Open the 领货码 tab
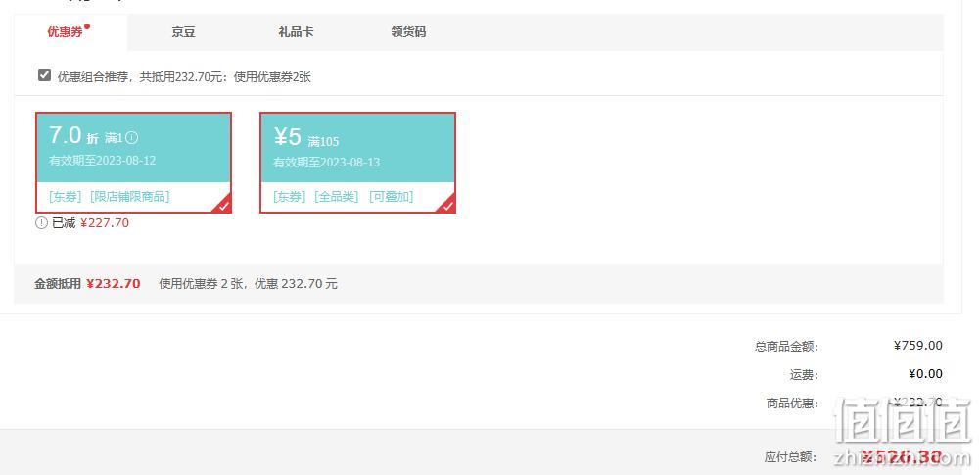 408,32
